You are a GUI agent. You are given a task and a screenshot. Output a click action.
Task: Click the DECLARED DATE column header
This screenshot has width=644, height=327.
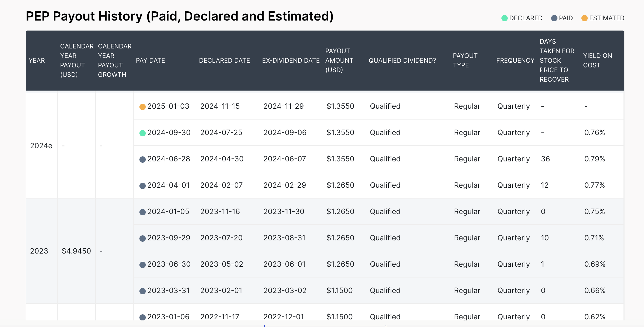(x=224, y=61)
